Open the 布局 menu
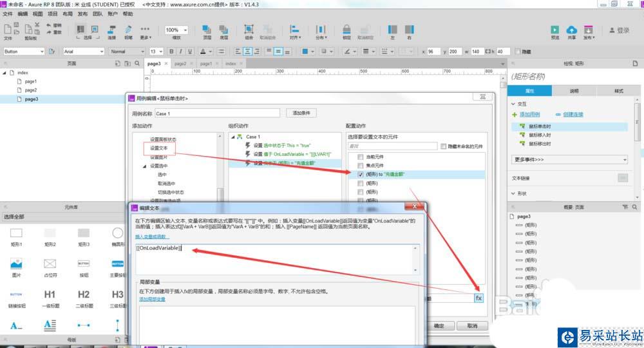Viewport: 644px width, 348px height. pyautogui.click(x=68, y=14)
